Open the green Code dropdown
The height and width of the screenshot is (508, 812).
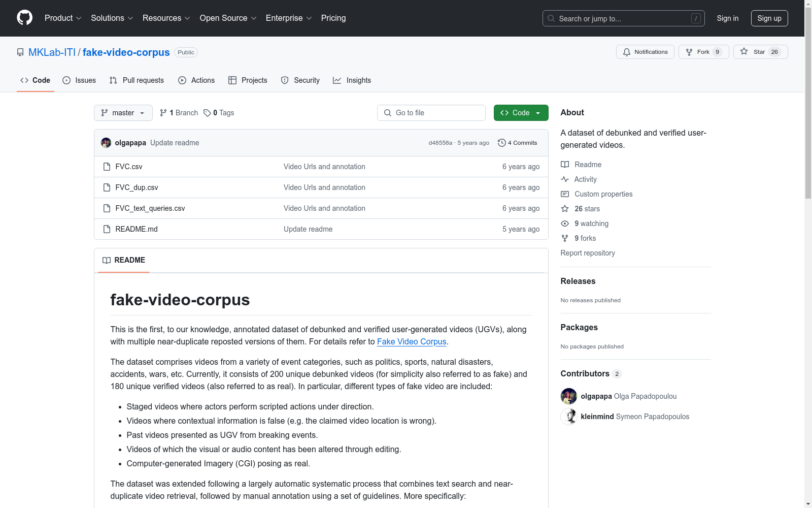coord(521,113)
